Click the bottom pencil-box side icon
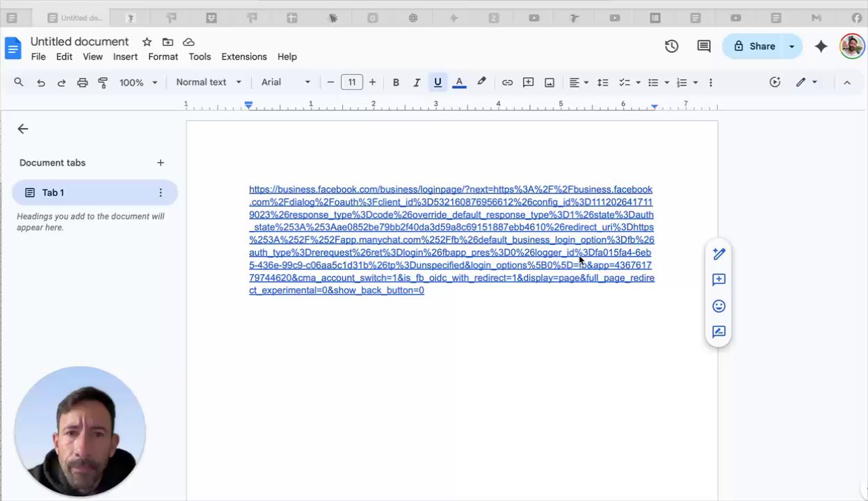Viewport: 868px width, 501px height. [718, 332]
